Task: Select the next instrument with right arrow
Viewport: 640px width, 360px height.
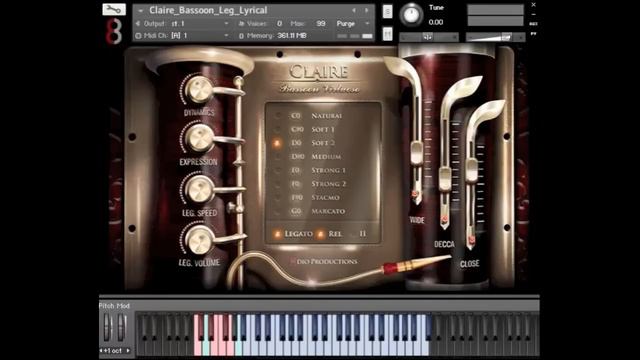Action: (x=367, y=10)
